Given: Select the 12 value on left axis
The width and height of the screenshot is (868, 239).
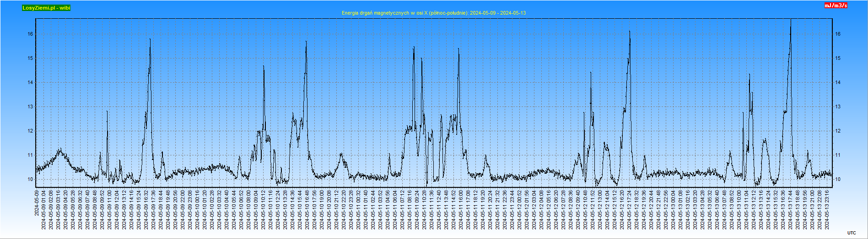Looking at the screenshot, I should (30, 131).
